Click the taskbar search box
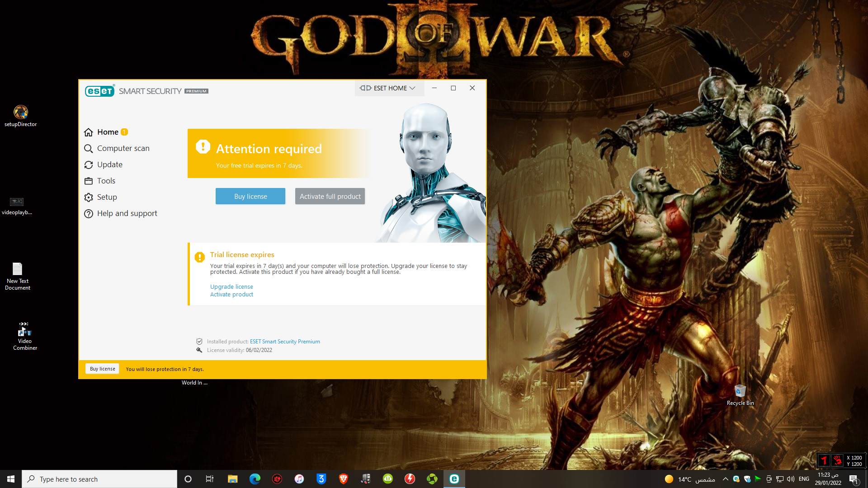868x488 pixels. click(x=99, y=479)
